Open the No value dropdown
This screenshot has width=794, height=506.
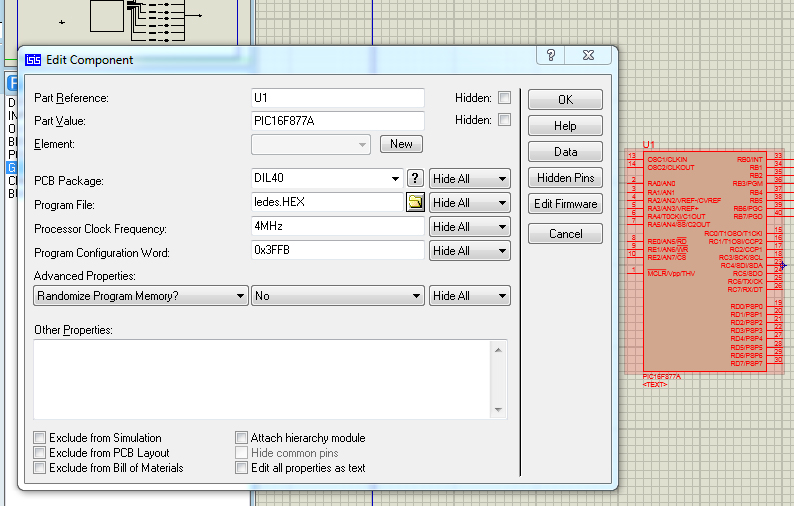[x=338, y=296]
